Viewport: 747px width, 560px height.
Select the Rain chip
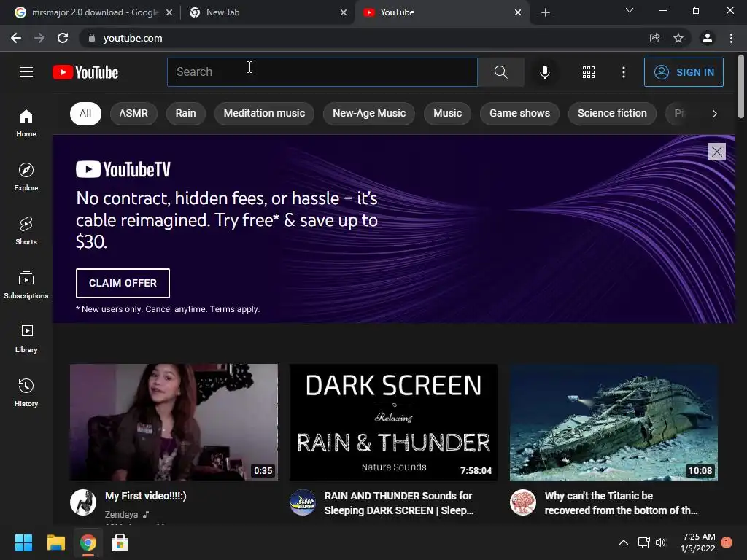coord(186,113)
